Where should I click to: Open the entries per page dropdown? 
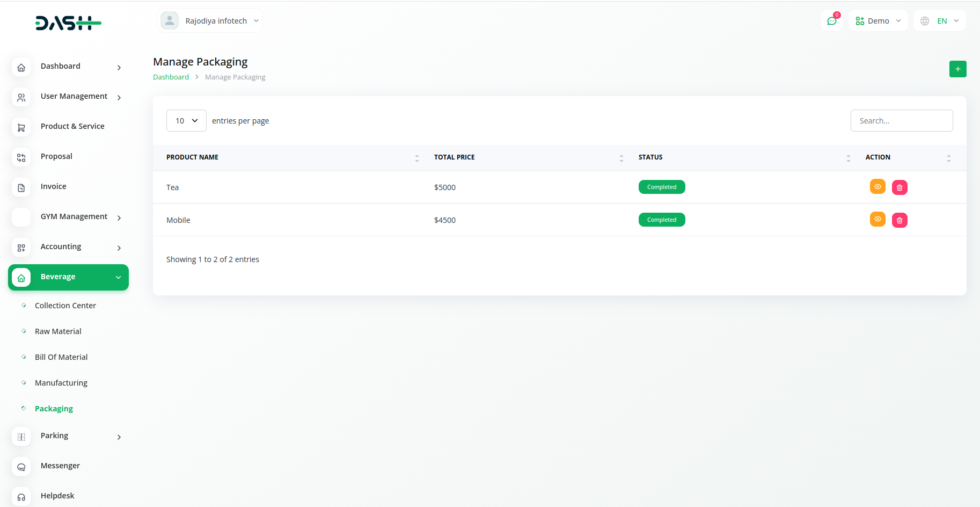point(186,121)
